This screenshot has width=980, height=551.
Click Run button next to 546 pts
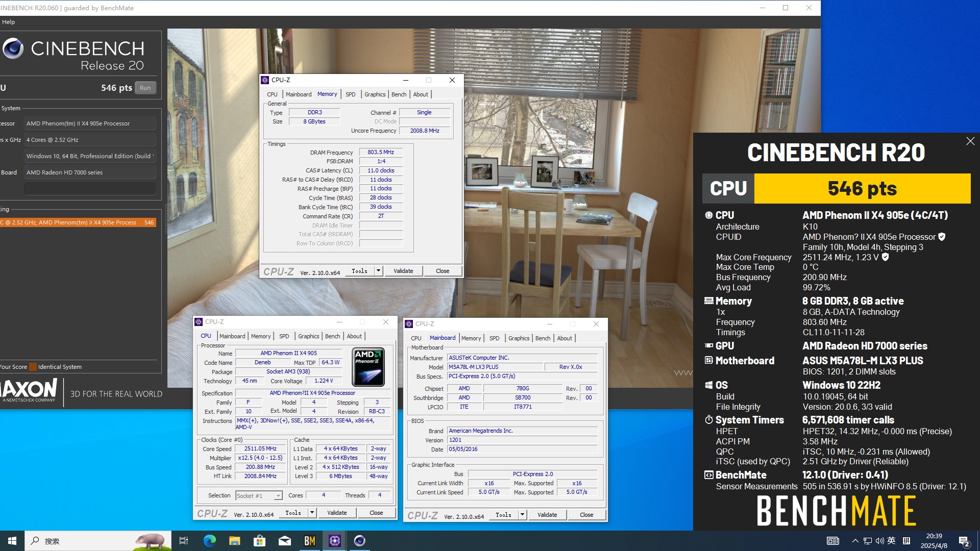point(145,88)
